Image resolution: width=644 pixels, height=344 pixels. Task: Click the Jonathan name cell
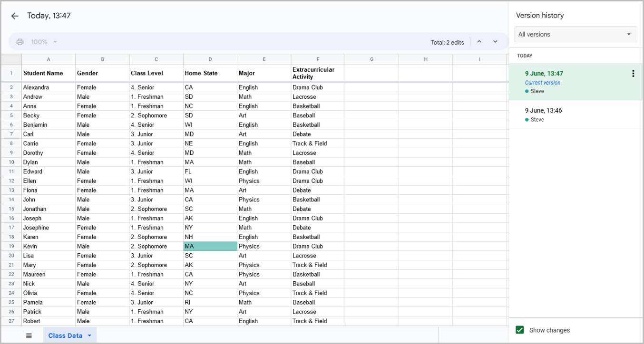tap(49, 209)
